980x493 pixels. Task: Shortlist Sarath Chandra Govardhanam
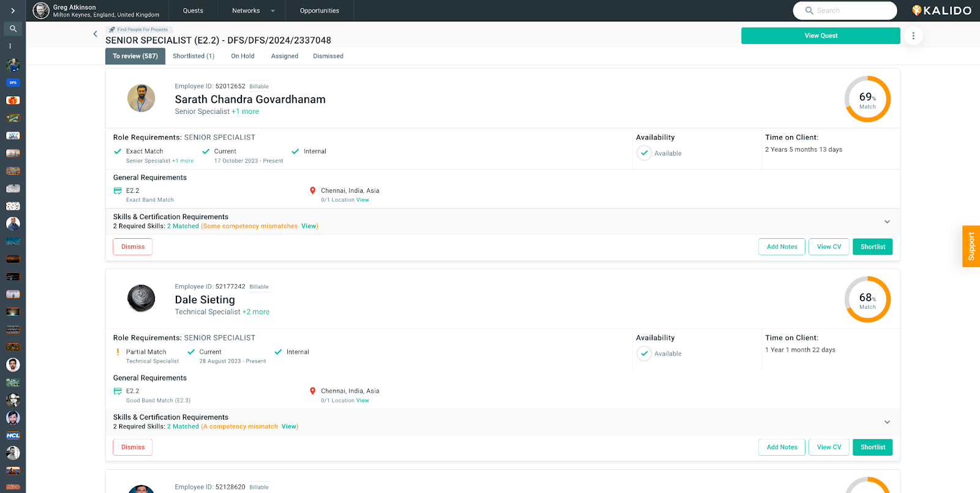(x=872, y=247)
